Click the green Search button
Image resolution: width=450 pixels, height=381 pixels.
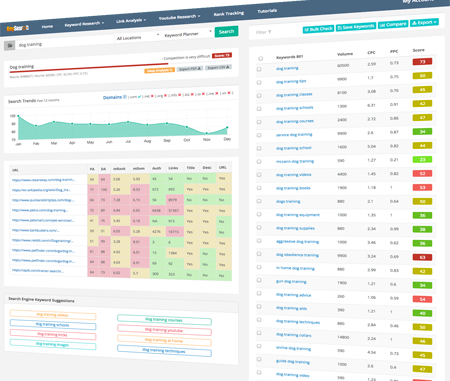click(226, 31)
